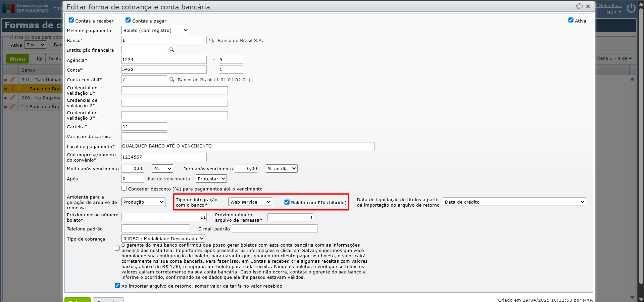Image resolution: width=644 pixels, height=302 pixels.
Task: Click the Local de pagamento field
Action: pos(248,146)
